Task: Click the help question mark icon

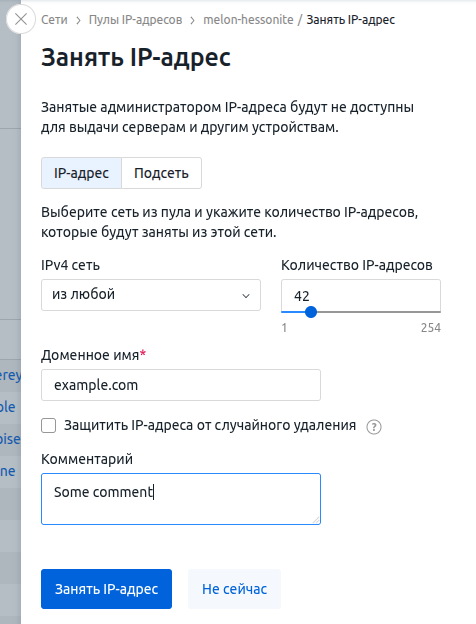Action: coord(374,427)
